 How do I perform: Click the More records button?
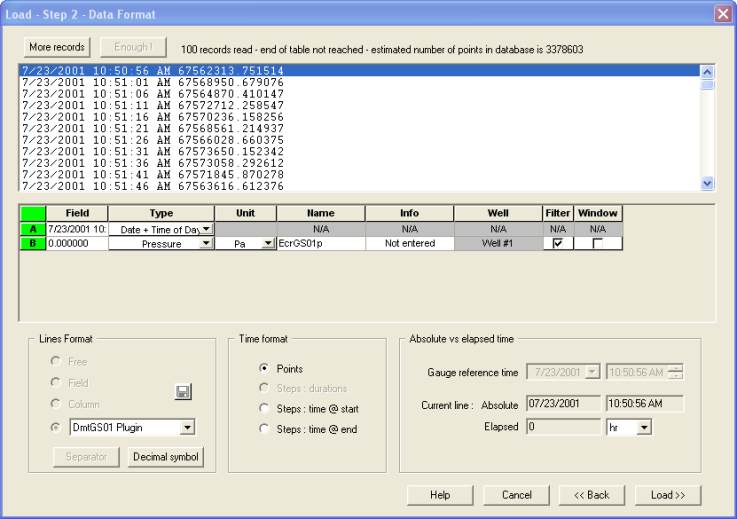pos(57,47)
